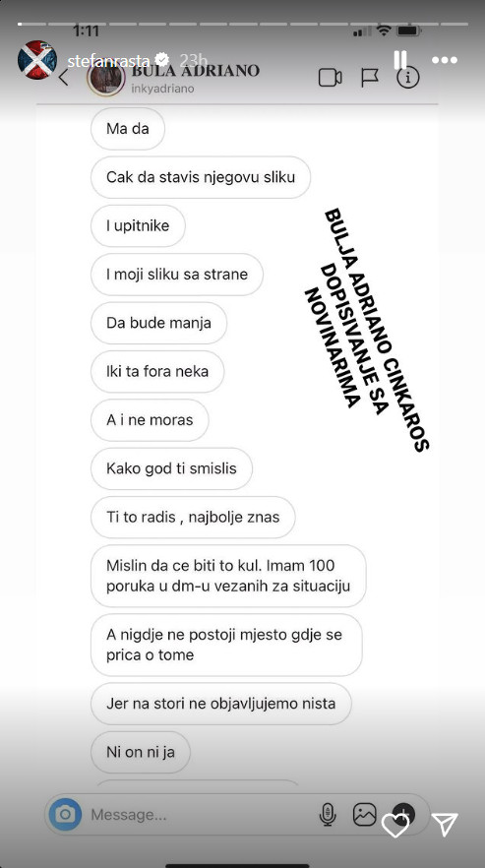Like the story with the heart icon
Screen dimensions: 485x868
tap(396, 825)
